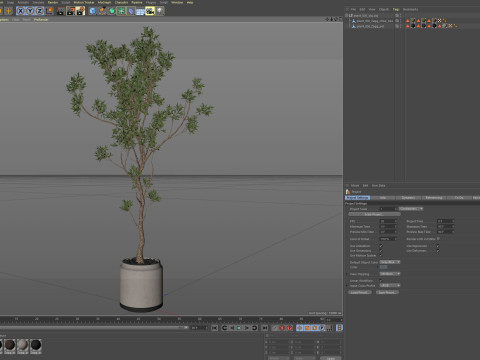
Task: Open Default Object Color dropdown
Action: (390, 262)
